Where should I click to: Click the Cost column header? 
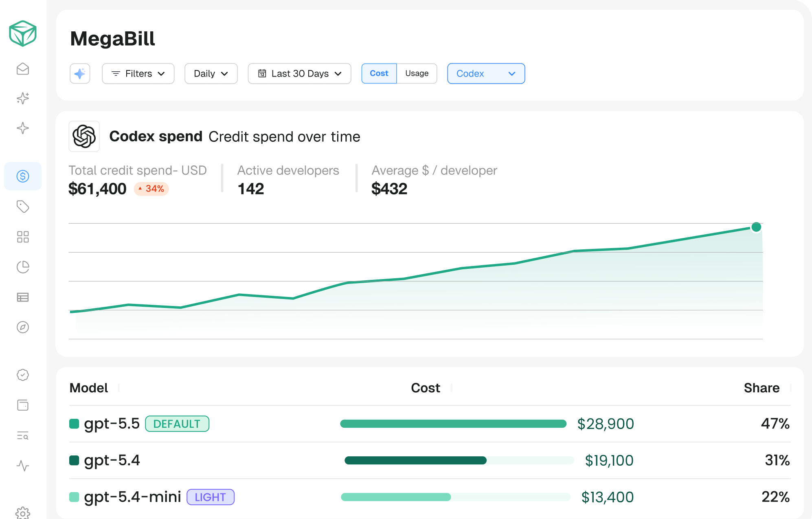pyautogui.click(x=426, y=388)
